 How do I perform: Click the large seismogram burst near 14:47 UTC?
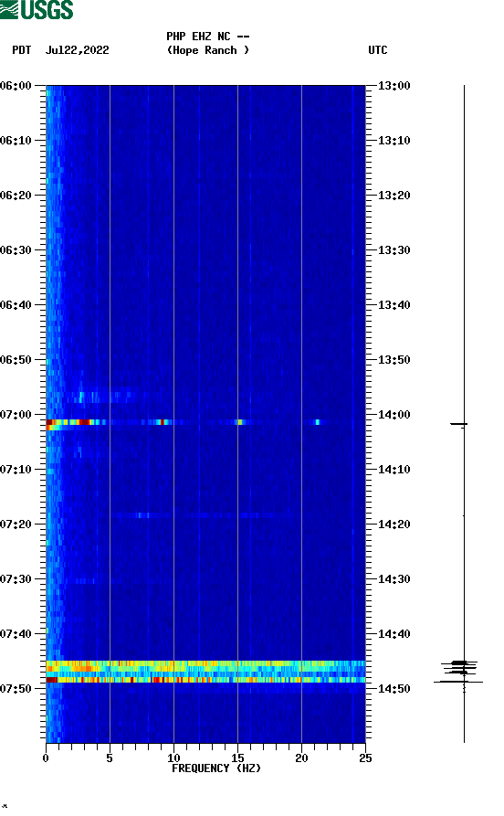458,672
